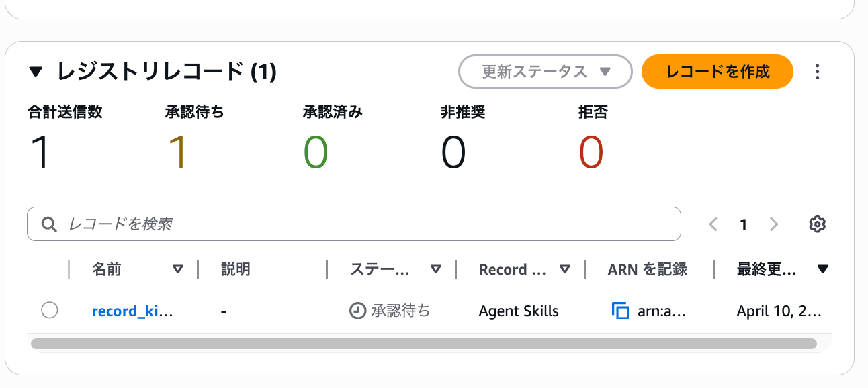This screenshot has width=868, height=388.
Task: Click the search magnifier icon
Action: point(49,224)
